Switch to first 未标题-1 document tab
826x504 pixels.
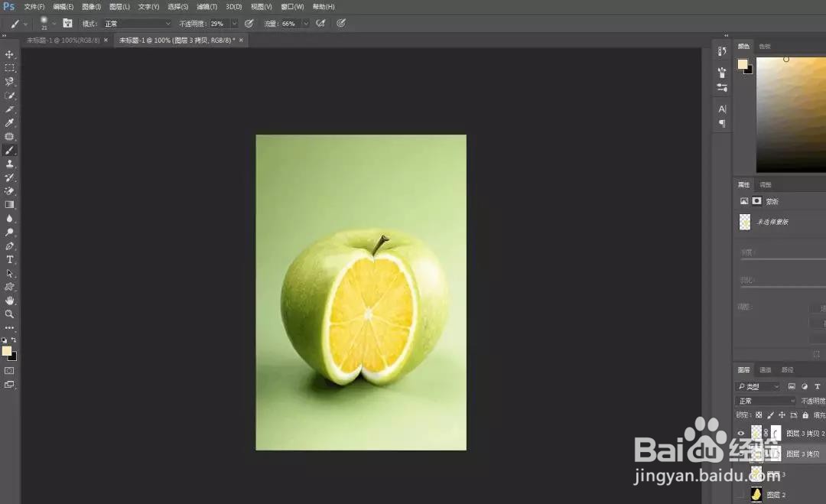point(63,40)
